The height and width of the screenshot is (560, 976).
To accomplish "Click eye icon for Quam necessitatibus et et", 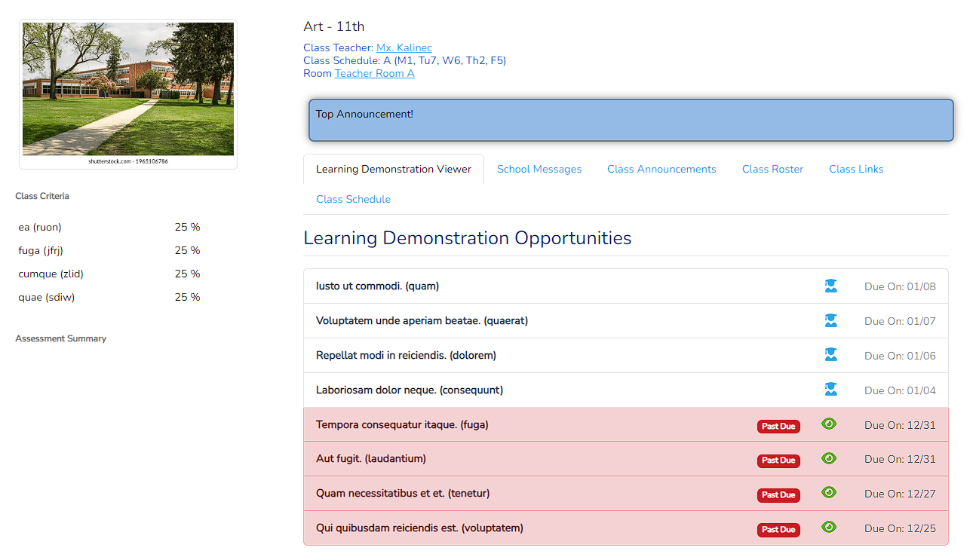I will [x=829, y=493].
